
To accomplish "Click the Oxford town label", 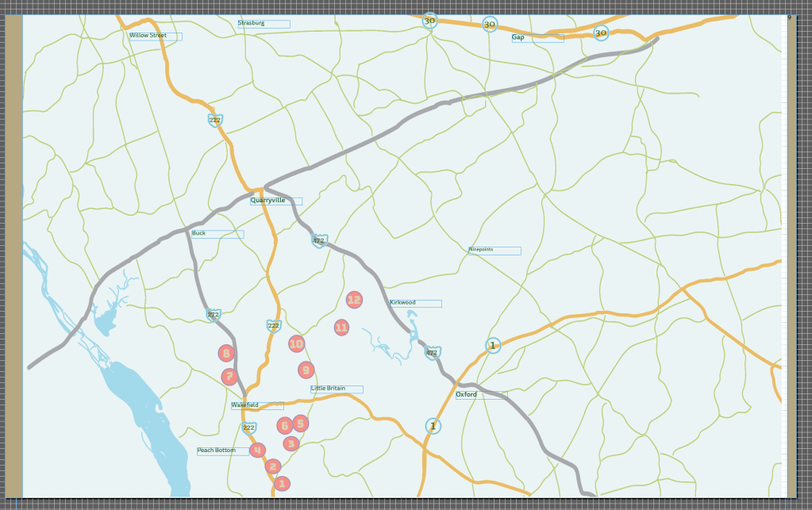I will tap(466, 394).
